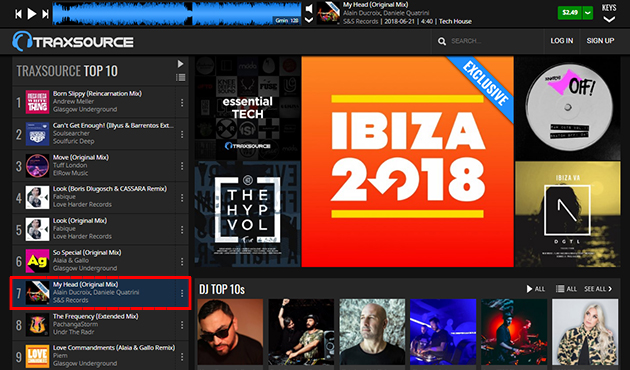The height and width of the screenshot is (370, 630).
Task: Open options menu for So Special
Action: tap(182, 262)
